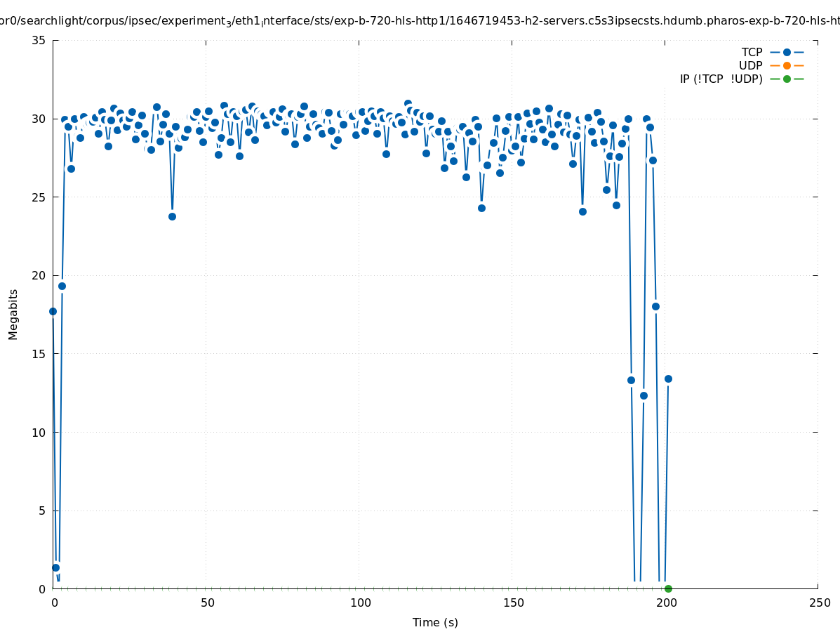Click the orange UDP legend marker
Image resolution: width=840 pixels, height=632 pixels.
tap(787, 65)
